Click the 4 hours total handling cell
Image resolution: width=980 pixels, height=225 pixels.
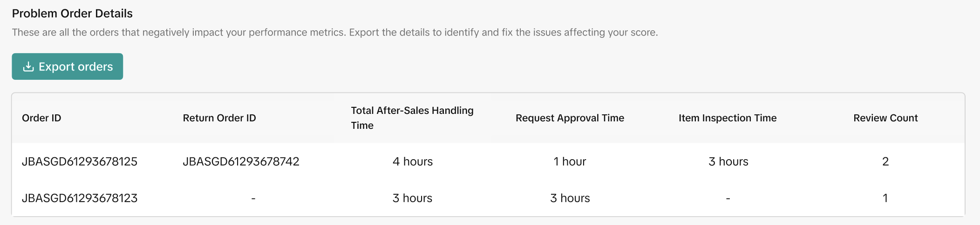(x=413, y=162)
